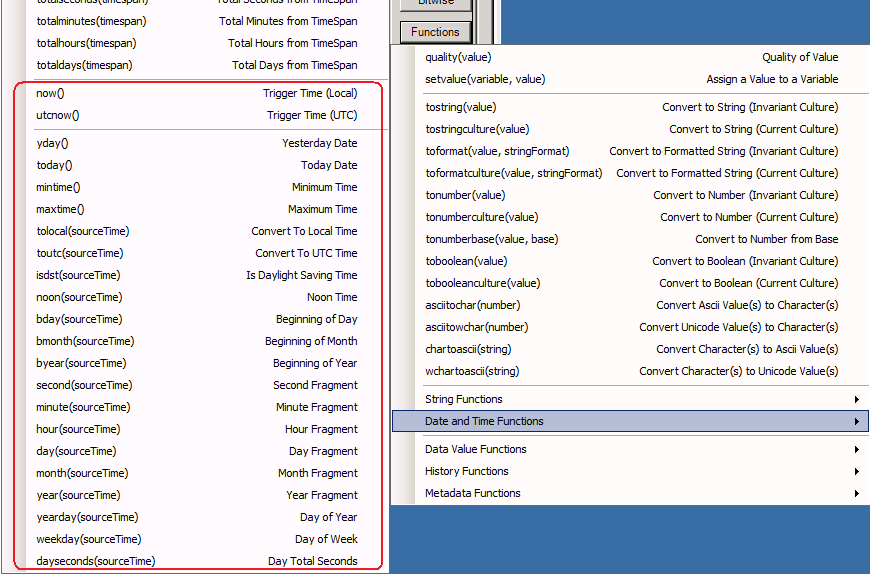The height and width of the screenshot is (574, 870).
Task: Click the Bitwise button above Functions
Action: 435,5
